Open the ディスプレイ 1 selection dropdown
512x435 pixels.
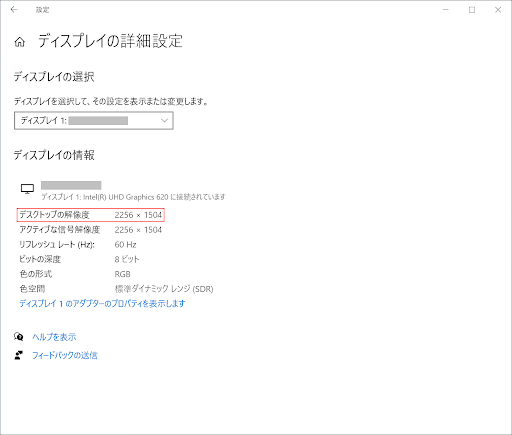click(94, 120)
